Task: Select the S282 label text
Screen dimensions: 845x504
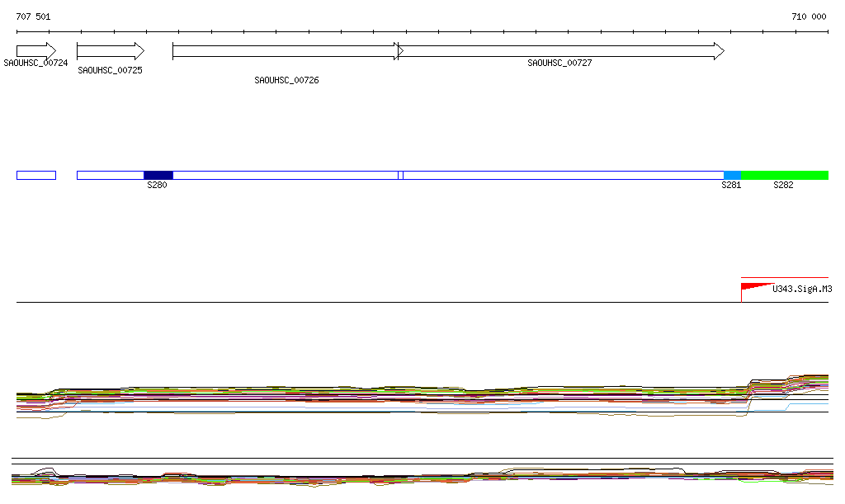Action: [783, 186]
